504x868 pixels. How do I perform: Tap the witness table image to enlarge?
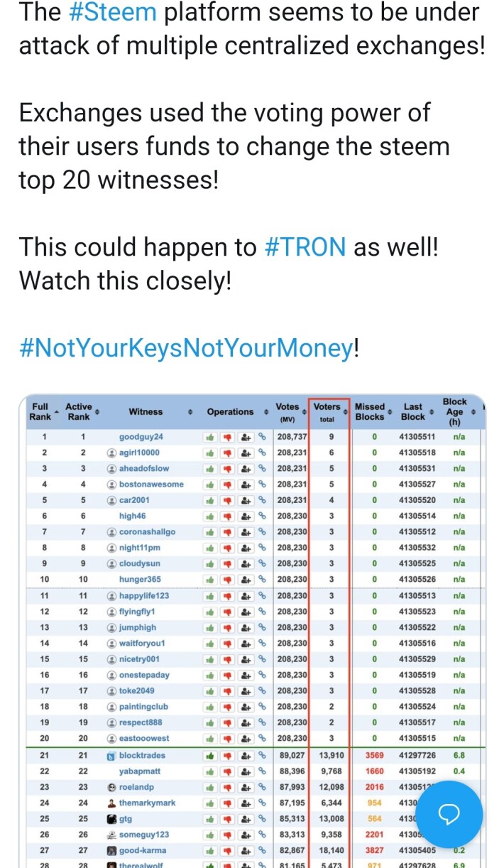[252, 631]
